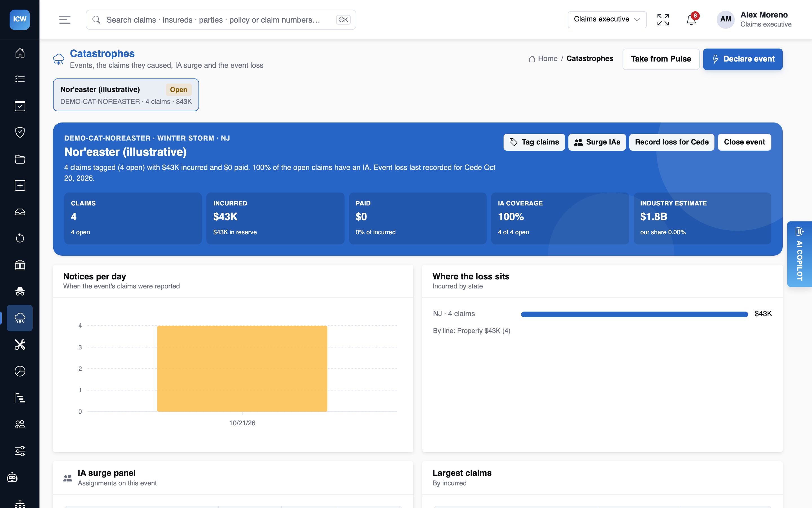This screenshot has width=812, height=508.
Task: Click the Tag claims button
Action: pos(534,142)
